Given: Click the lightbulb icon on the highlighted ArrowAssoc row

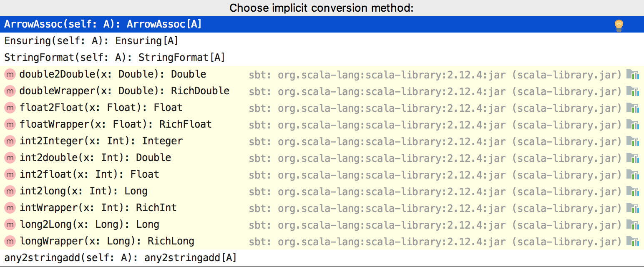Looking at the screenshot, I should pyautogui.click(x=619, y=24).
